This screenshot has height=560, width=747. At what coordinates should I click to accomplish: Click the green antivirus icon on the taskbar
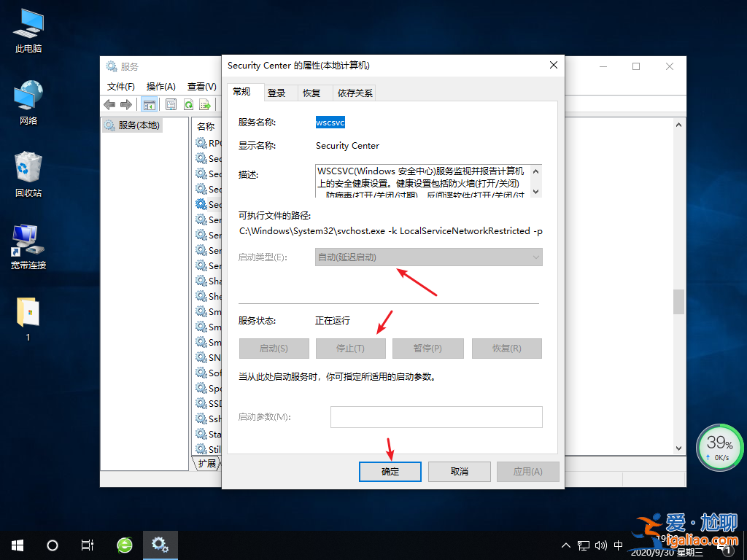[x=123, y=545]
